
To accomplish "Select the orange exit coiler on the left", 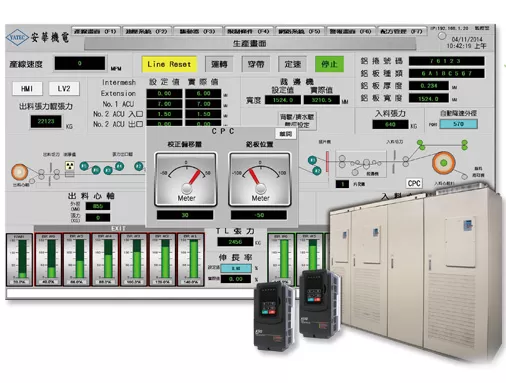I will coord(19,172).
